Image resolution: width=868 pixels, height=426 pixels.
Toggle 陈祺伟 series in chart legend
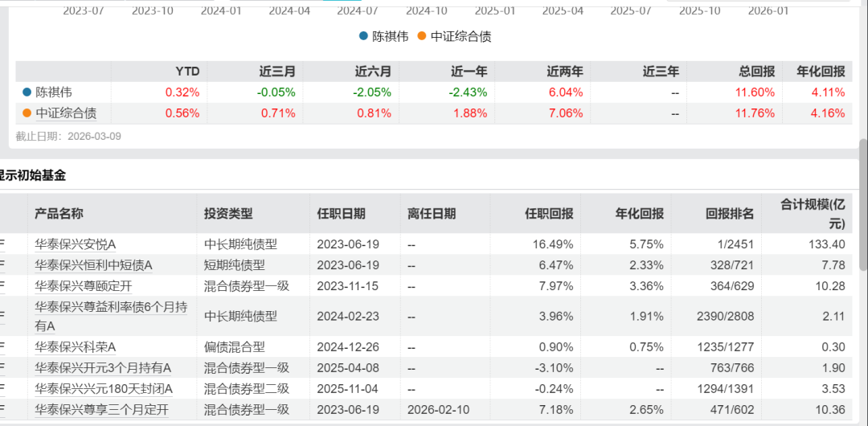pos(383,36)
